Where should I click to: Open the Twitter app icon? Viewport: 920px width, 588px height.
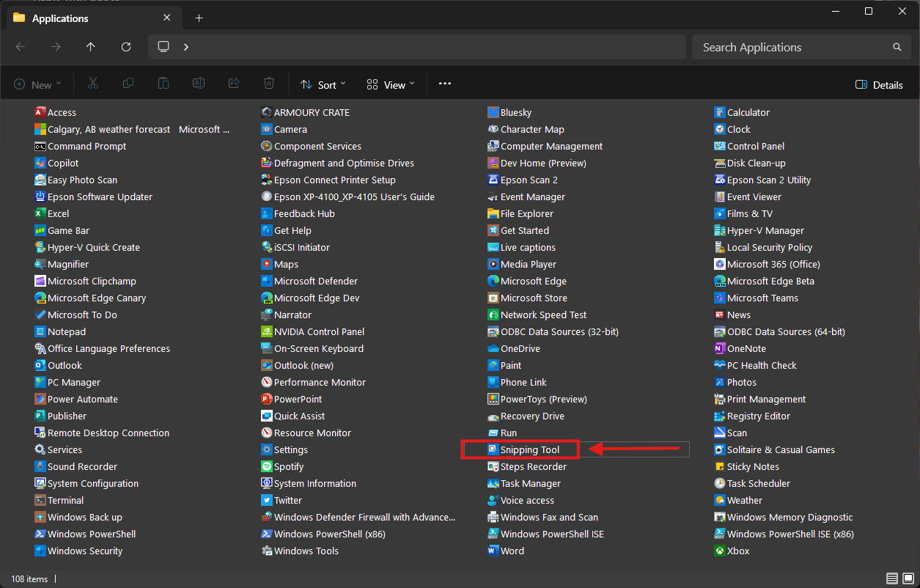[268, 500]
